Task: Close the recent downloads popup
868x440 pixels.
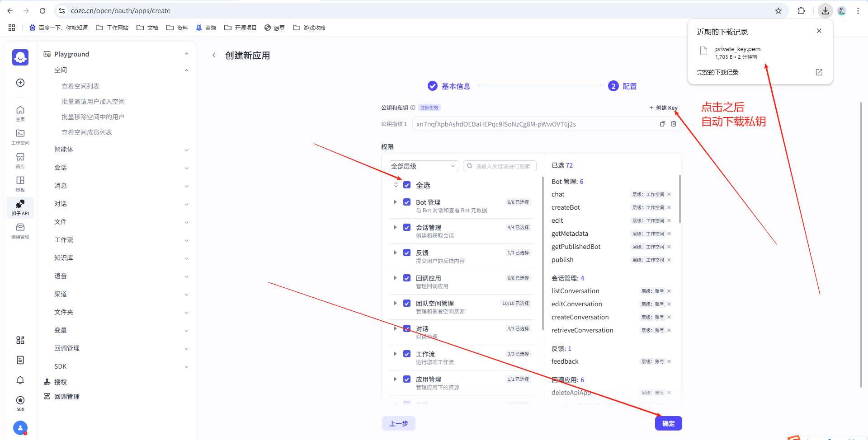Action: [x=819, y=31]
